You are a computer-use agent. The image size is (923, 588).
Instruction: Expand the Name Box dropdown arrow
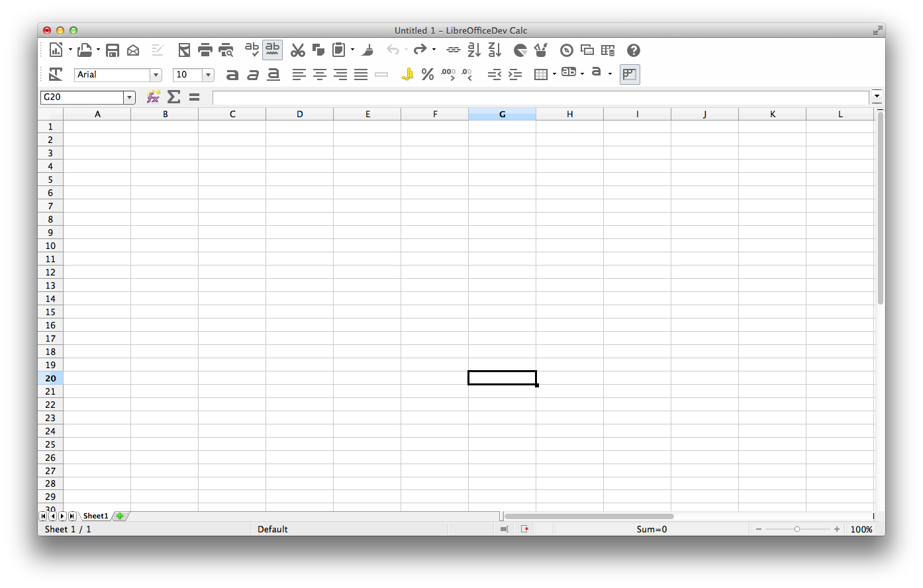coord(129,97)
